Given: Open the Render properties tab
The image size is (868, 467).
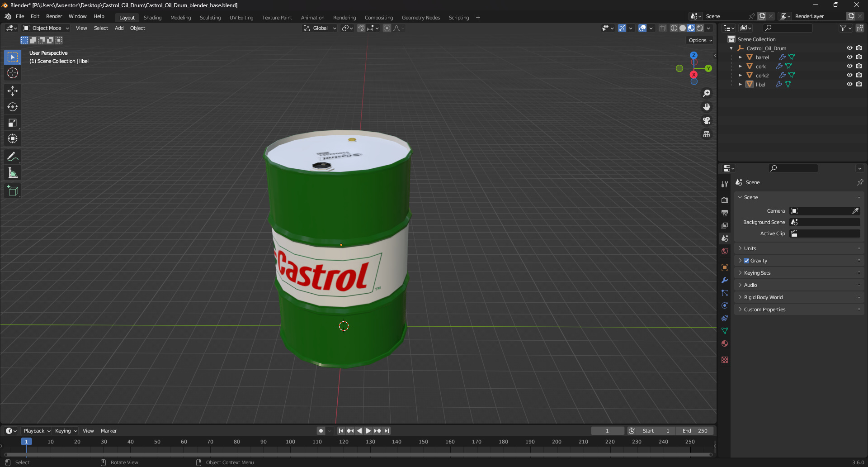Looking at the screenshot, I should (725, 200).
